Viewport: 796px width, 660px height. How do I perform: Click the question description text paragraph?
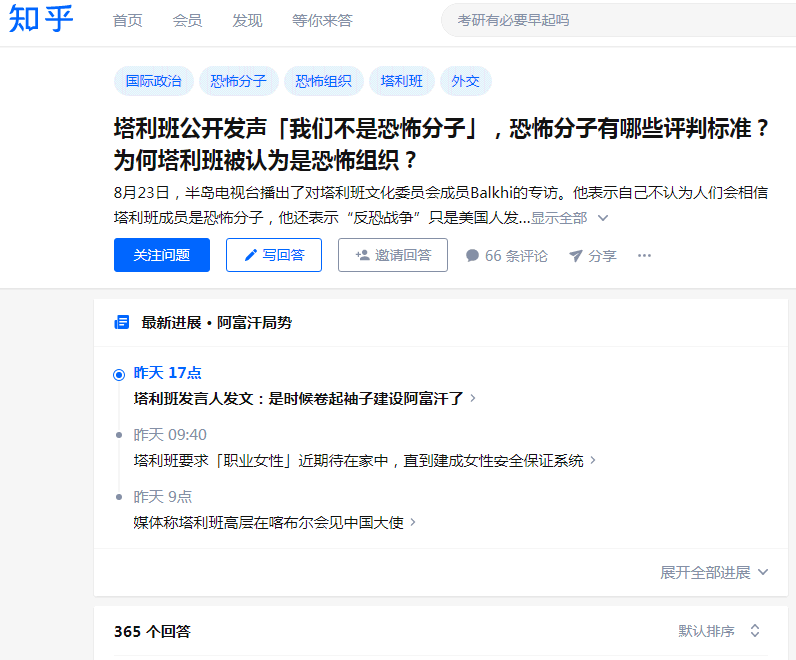tap(441, 205)
